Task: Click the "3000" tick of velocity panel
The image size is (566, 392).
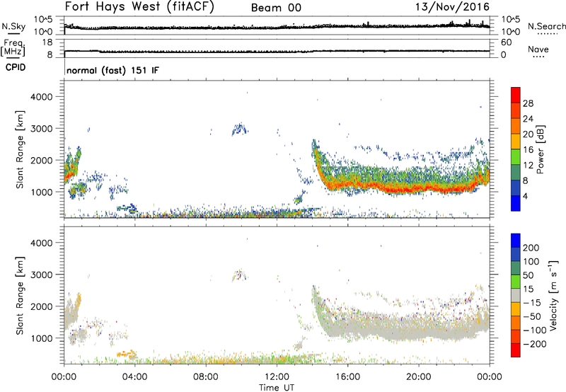Action: (42, 275)
